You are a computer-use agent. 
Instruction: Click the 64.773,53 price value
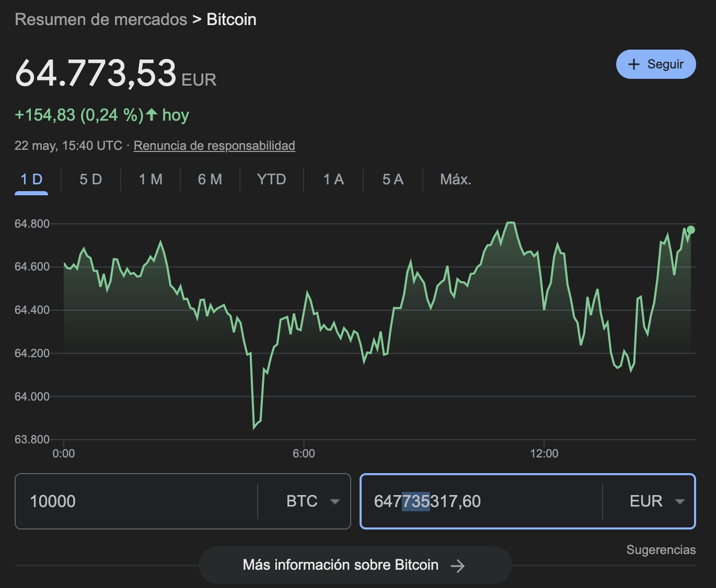96,73
